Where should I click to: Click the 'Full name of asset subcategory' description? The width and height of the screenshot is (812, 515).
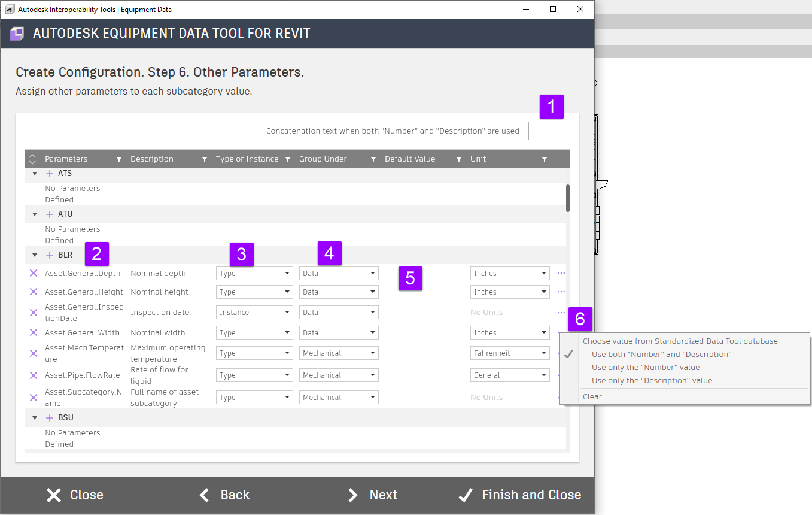[165, 398]
